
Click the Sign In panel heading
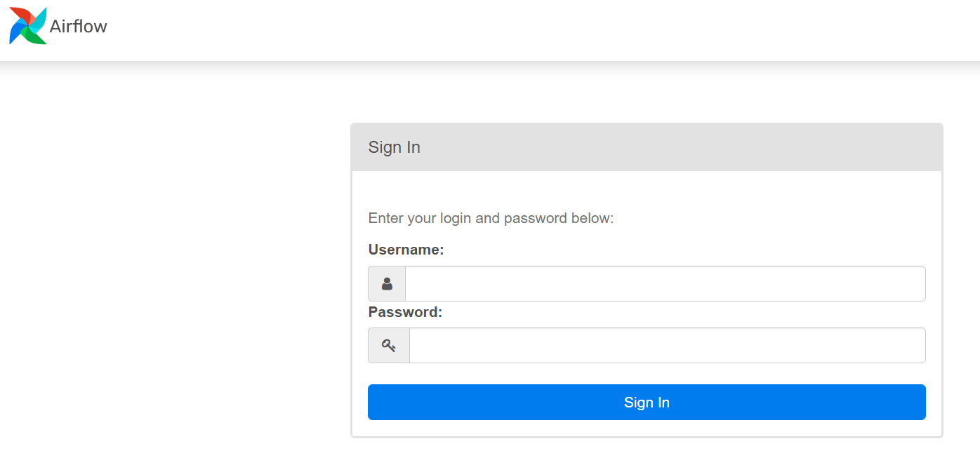(x=394, y=147)
